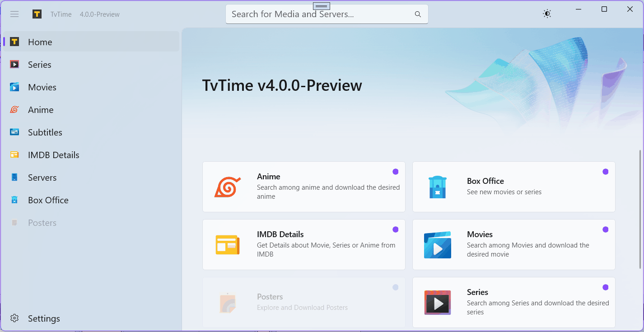Click the IMDB Details icon in sidebar

14,154
